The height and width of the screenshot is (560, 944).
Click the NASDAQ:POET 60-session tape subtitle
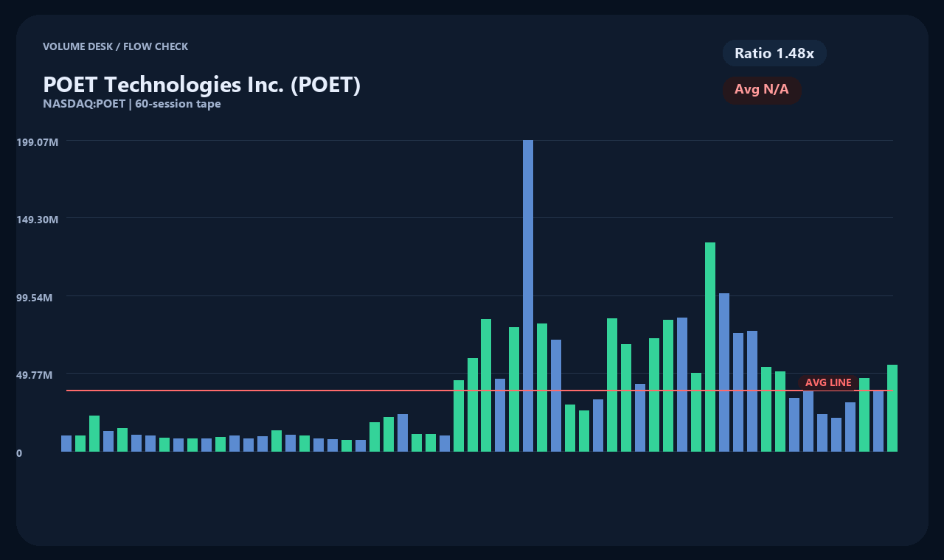[132, 104]
